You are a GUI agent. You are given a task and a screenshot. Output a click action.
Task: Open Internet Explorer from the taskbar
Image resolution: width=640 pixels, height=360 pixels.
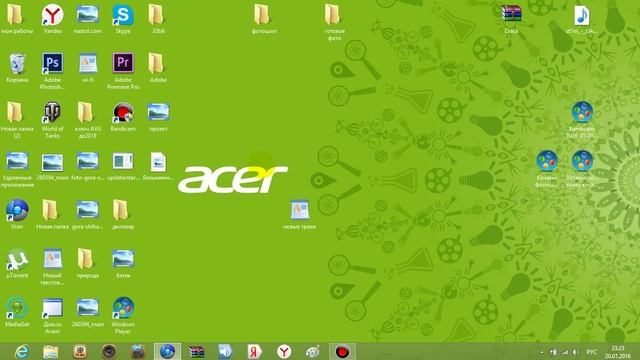[x=21, y=352]
